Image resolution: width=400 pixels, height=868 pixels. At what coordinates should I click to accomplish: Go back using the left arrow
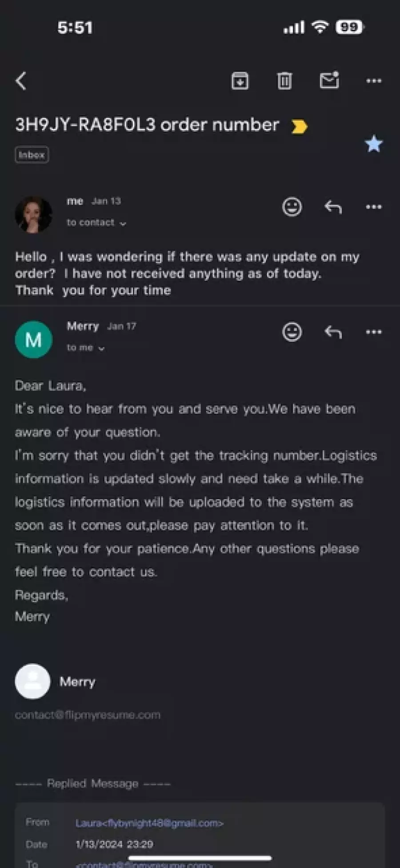coord(21,81)
